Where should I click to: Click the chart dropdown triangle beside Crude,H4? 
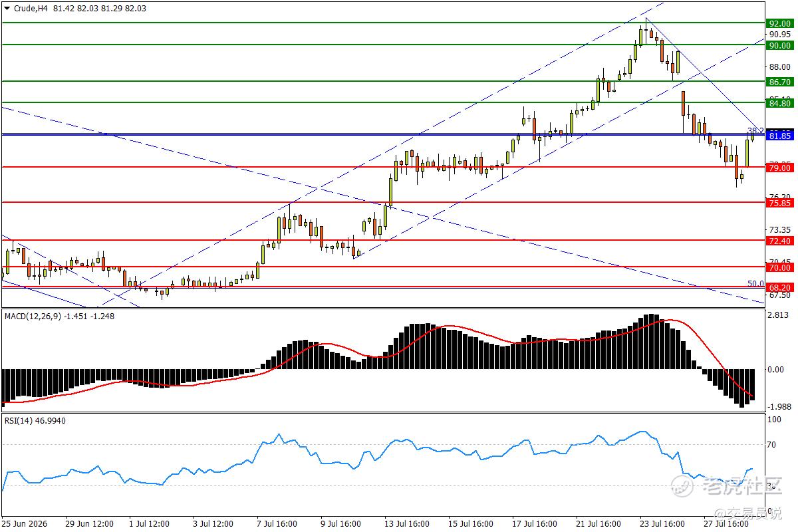click(7, 9)
